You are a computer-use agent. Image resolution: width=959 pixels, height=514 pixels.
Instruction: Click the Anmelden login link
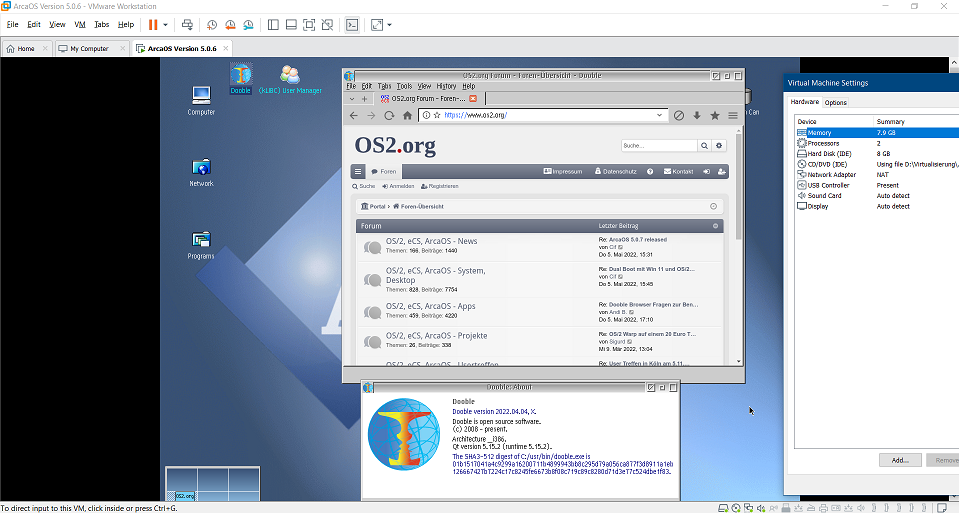click(x=398, y=186)
